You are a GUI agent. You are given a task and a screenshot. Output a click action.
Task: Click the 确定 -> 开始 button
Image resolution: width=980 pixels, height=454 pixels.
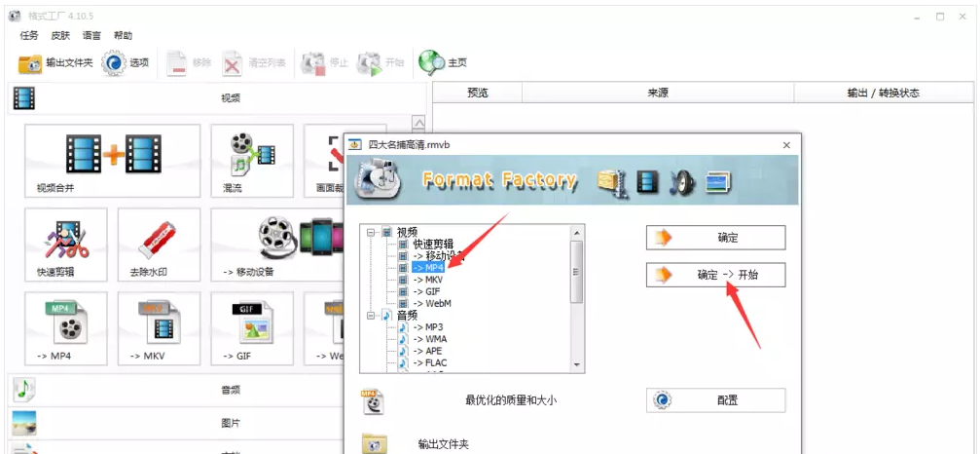point(715,275)
